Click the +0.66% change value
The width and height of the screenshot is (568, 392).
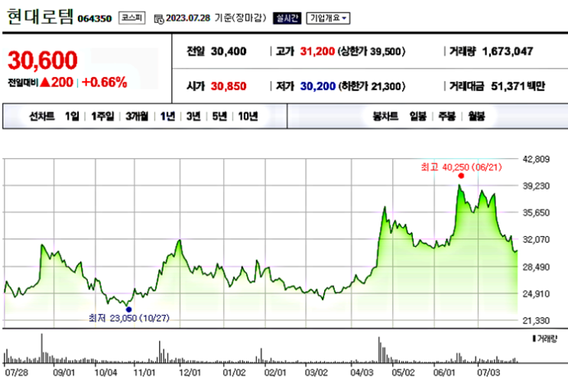(x=104, y=83)
